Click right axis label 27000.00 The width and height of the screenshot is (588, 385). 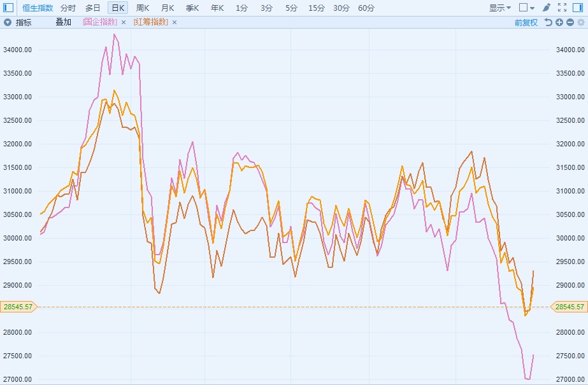[570, 379]
